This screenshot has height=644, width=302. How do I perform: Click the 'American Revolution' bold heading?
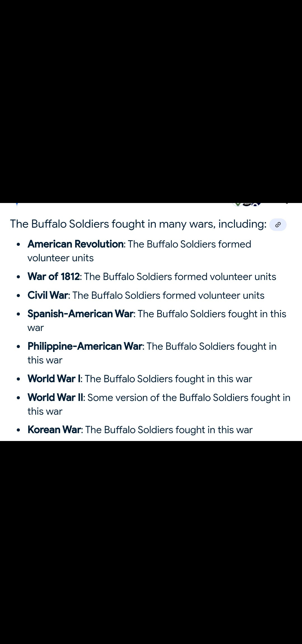[x=75, y=244]
